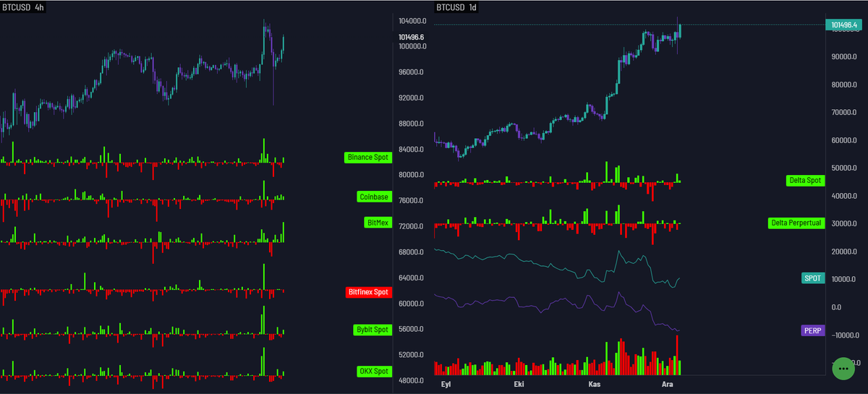Select the OKX Spot indicator label
Image resolution: width=868 pixels, height=394 pixels.
coord(374,372)
